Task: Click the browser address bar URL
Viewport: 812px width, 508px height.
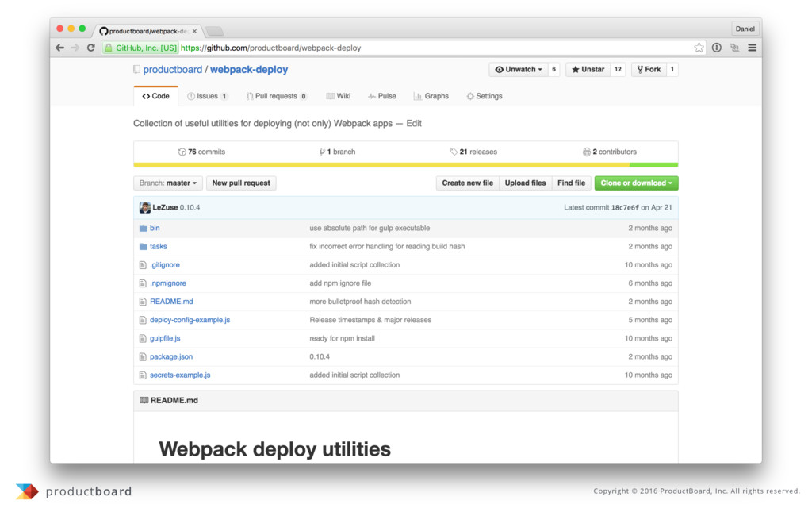Action: [271, 48]
